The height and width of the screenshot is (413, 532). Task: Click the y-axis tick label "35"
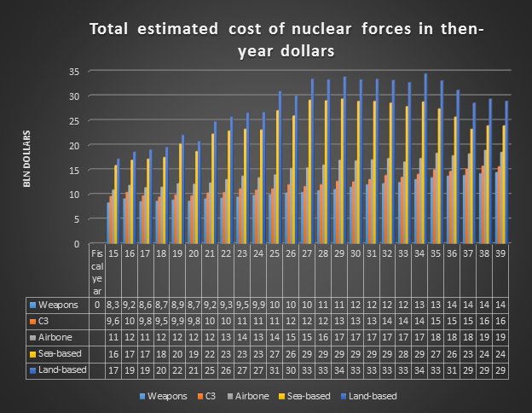(x=74, y=72)
